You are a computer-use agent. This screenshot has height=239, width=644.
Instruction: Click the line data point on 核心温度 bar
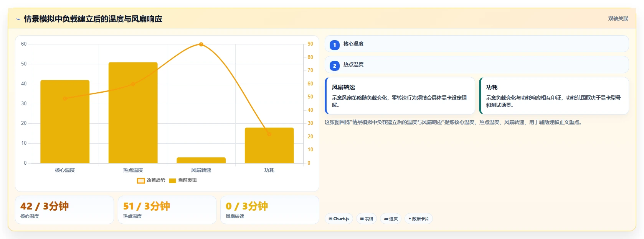tap(65, 98)
